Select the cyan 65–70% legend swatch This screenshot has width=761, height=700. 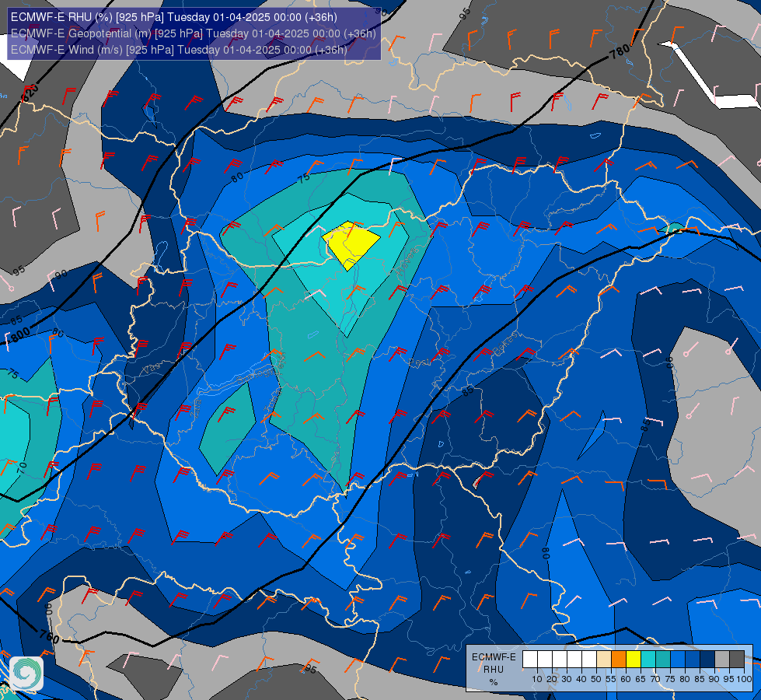tap(648, 660)
